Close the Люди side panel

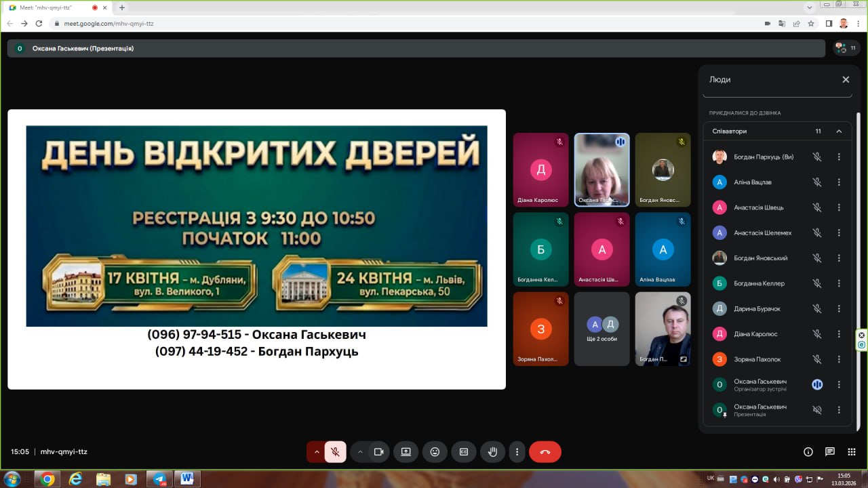pyautogui.click(x=846, y=79)
